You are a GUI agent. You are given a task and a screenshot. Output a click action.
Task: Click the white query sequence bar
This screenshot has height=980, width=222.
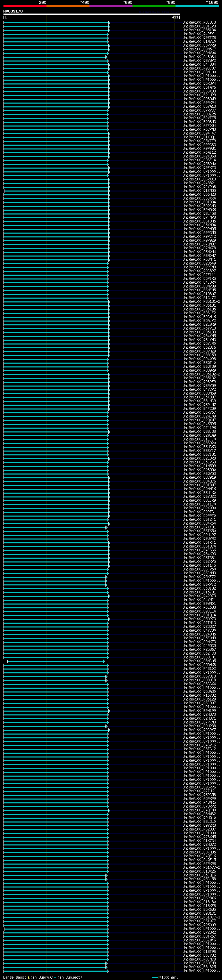click(92, 15)
